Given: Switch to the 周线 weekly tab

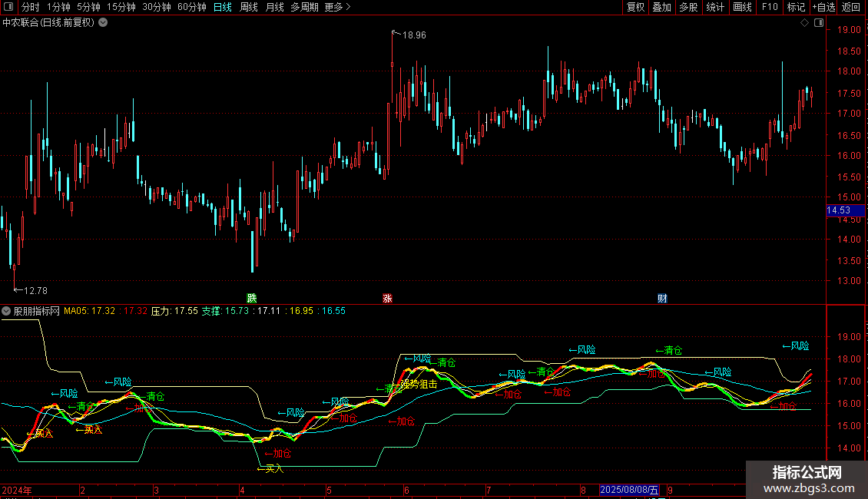Looking at the screenshot, I should click(249, 8).
